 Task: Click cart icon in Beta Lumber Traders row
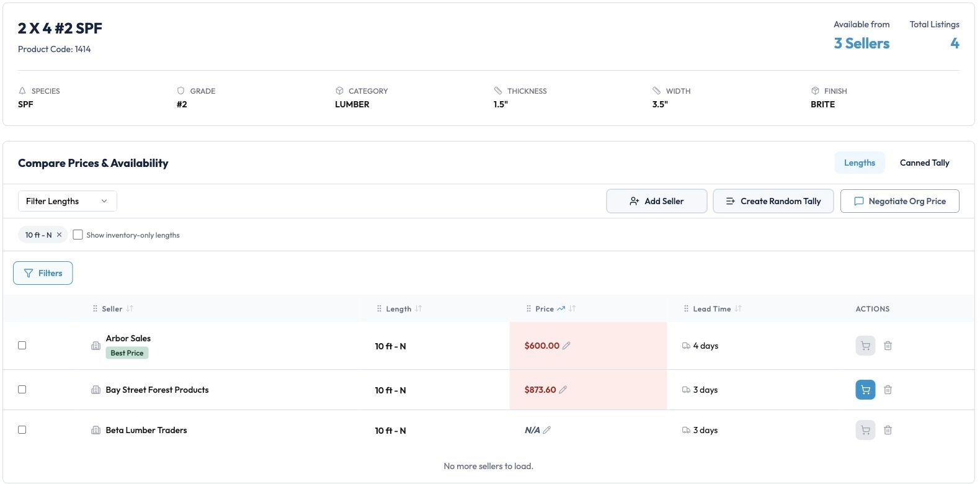click(x=865, y=430)
